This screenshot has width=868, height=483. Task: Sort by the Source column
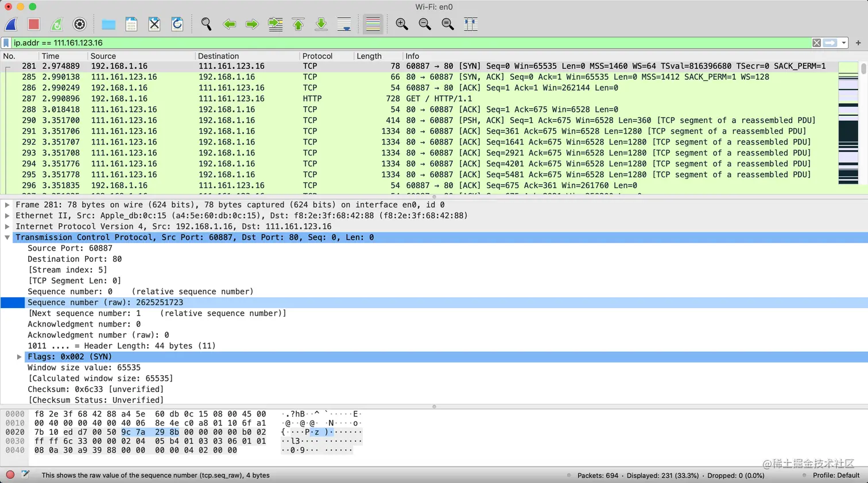click(141, 56)
